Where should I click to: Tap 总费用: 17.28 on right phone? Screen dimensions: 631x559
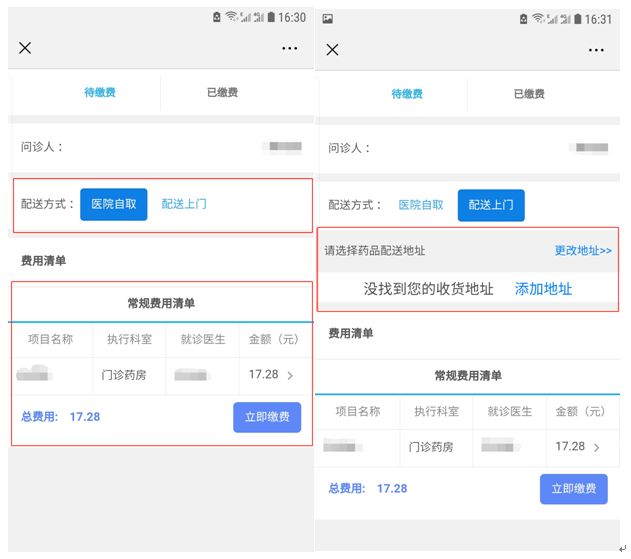coord(367,489)
